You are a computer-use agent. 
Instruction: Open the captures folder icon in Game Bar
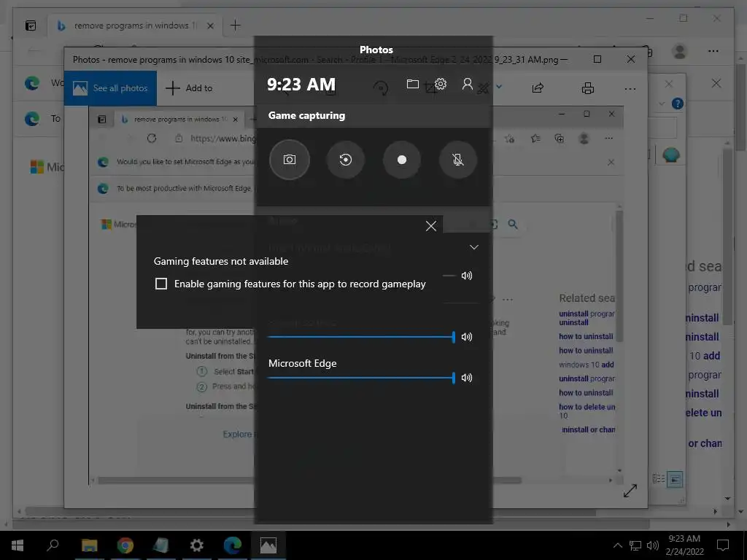click(x=413, y=85)
